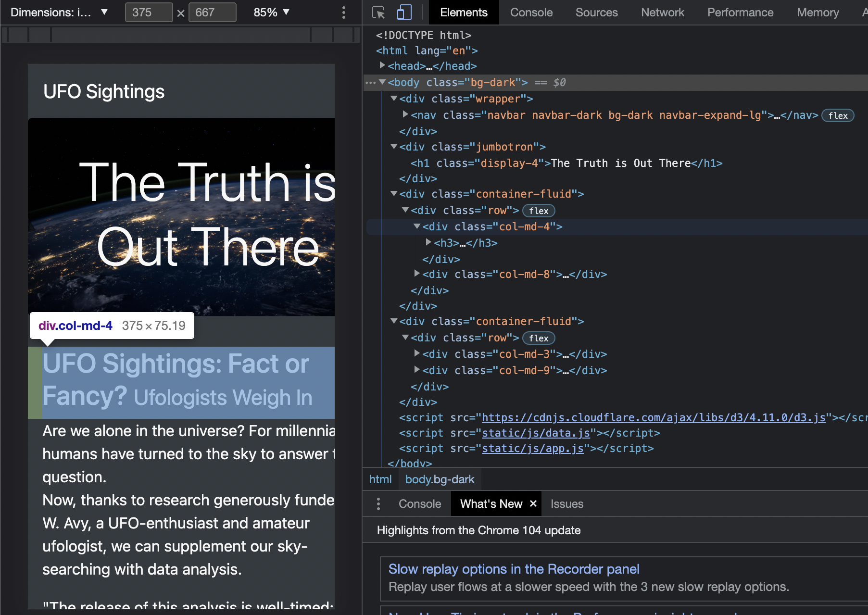Open the Issues tab in the drawer
This screenshot has height=615, width=868.
[x=567, y=503]
